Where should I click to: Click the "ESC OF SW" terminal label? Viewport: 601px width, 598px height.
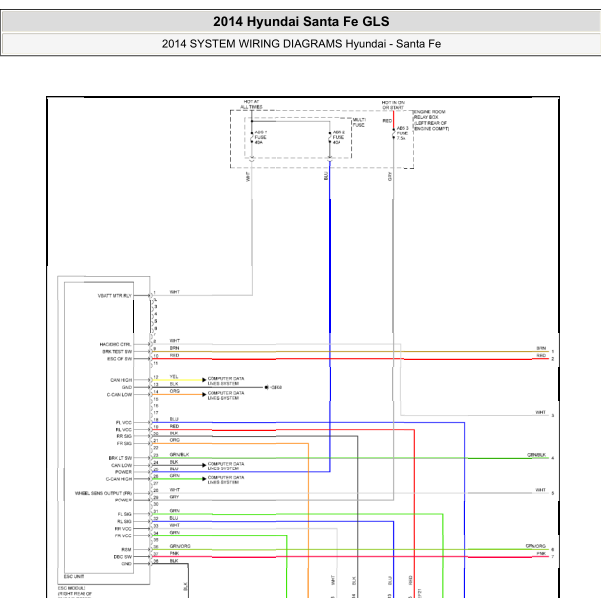119,359
